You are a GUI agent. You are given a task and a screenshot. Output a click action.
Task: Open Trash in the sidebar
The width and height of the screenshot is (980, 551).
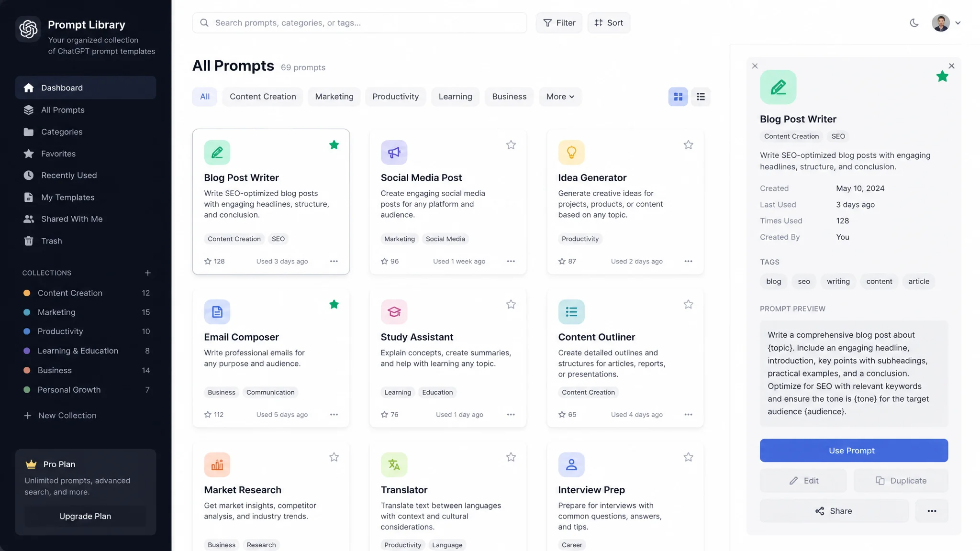pos(86,241)
